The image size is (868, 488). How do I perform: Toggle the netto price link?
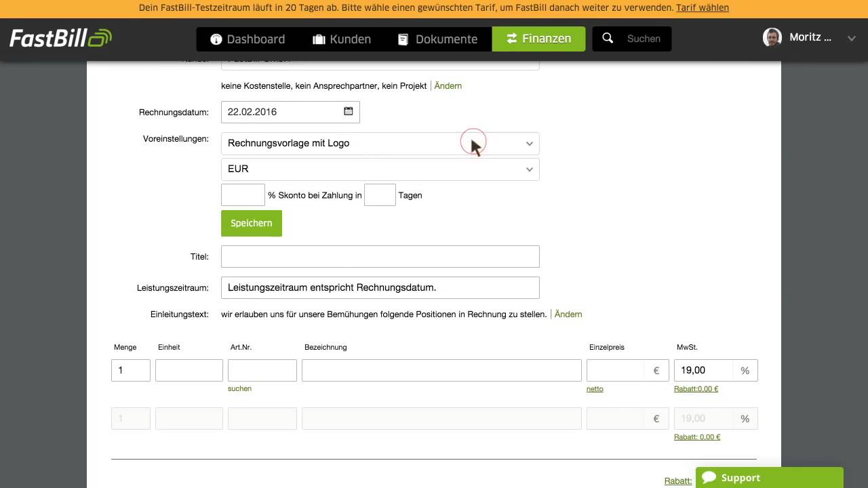click(595, 388)
